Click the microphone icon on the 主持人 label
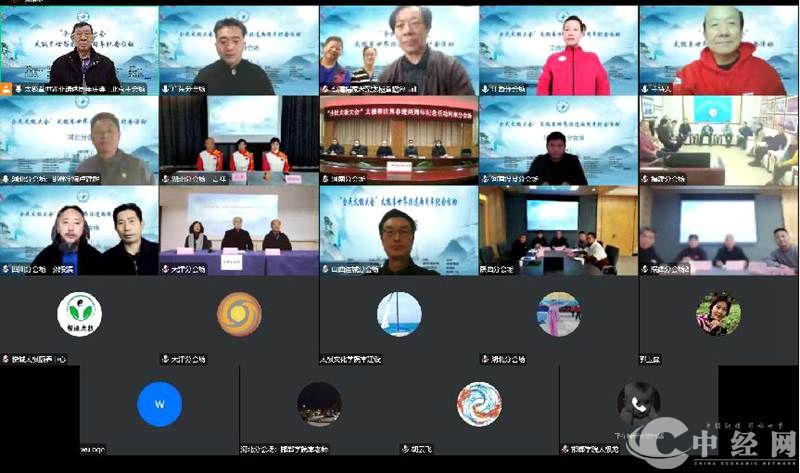 pyautogui.click(x=645, y=89)
